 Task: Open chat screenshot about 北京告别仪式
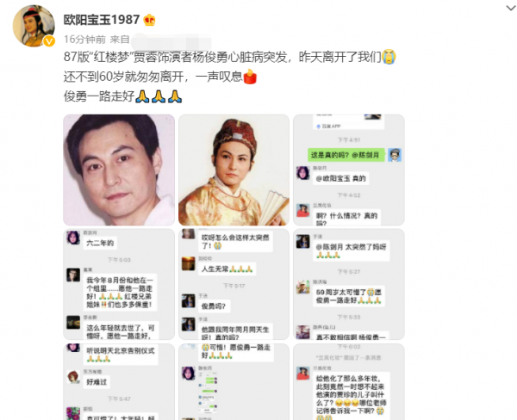click(119, 381)
